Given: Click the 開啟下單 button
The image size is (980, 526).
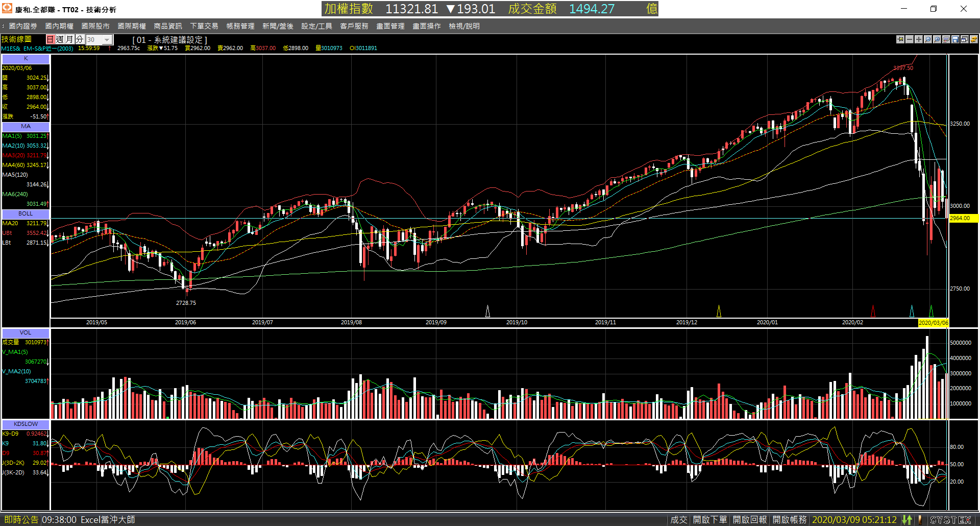Looking at the screenshot, I should [709, 520].
